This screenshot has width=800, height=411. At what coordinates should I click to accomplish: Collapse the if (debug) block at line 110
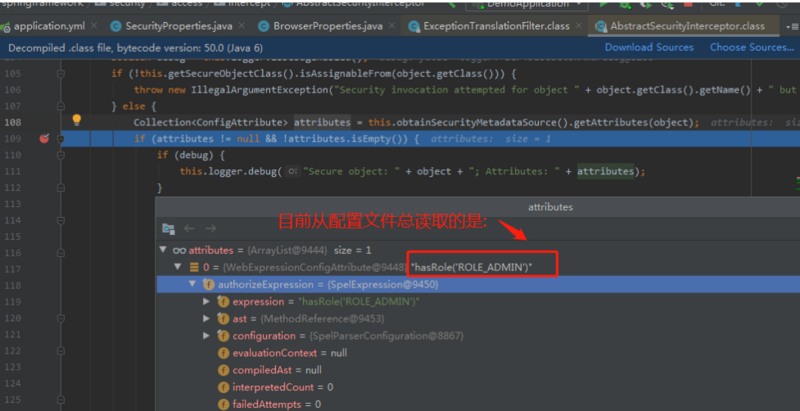pyautogui.click(x=61, y=155)
